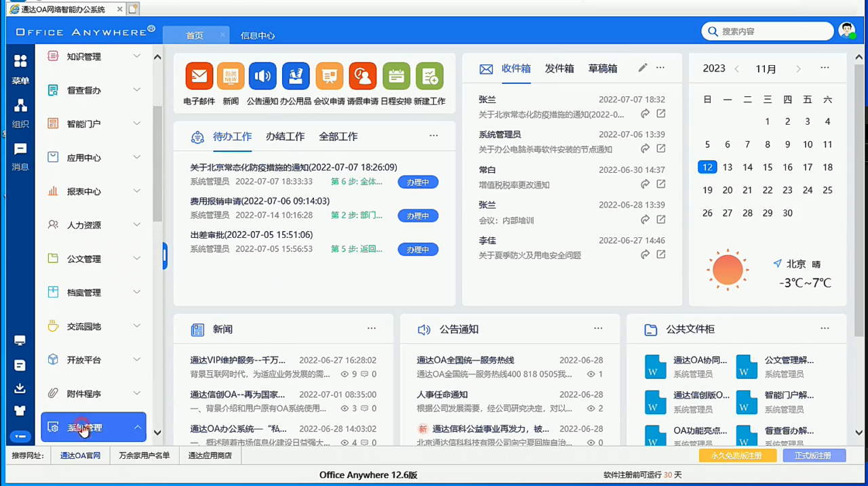
Task: Open the 新闻 news shortcut icon
Action: (x=231, y=77)
